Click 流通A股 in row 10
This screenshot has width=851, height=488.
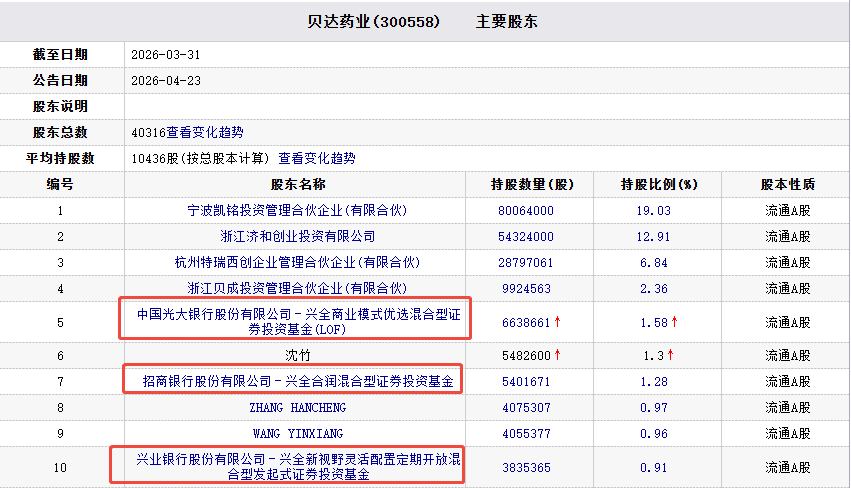[788, 467]
